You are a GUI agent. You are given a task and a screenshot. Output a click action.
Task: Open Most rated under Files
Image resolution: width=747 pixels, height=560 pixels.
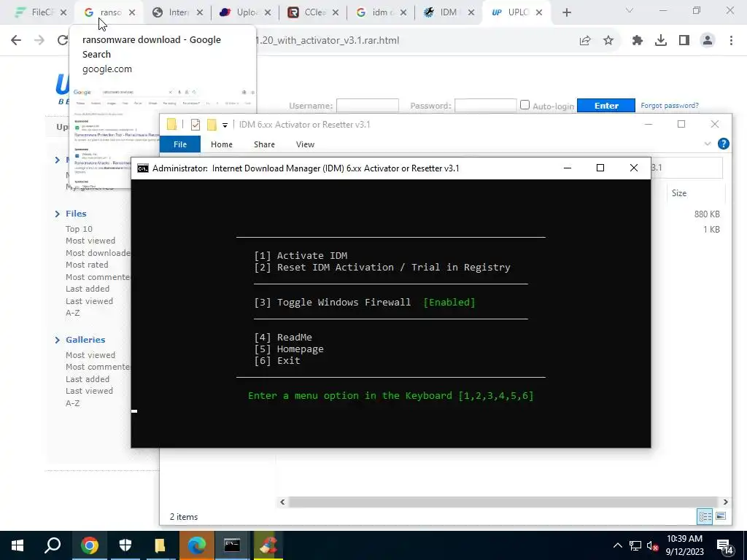tap(87, 265)
